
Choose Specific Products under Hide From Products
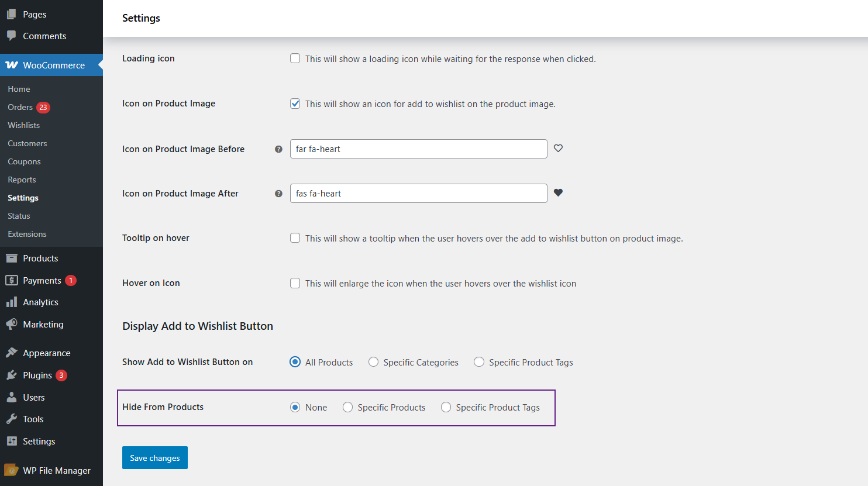click(x=347, y=407)
